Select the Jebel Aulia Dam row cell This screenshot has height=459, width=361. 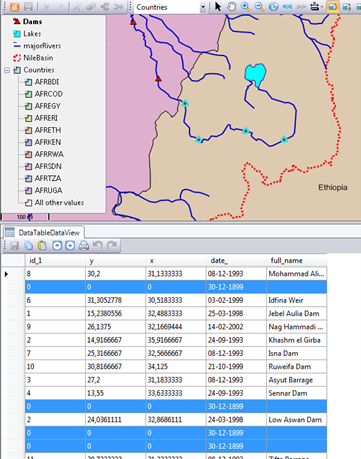tap(296, 313)
